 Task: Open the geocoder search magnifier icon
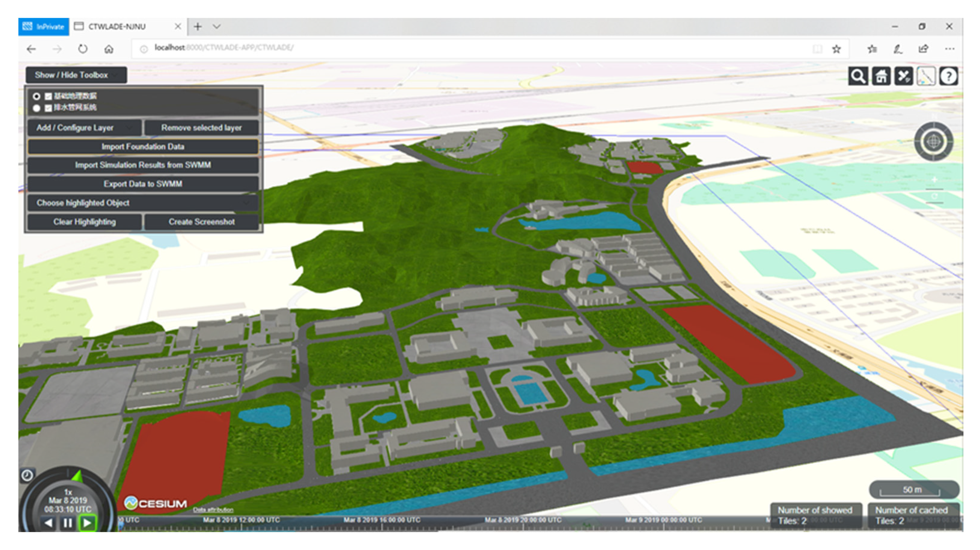858,76
